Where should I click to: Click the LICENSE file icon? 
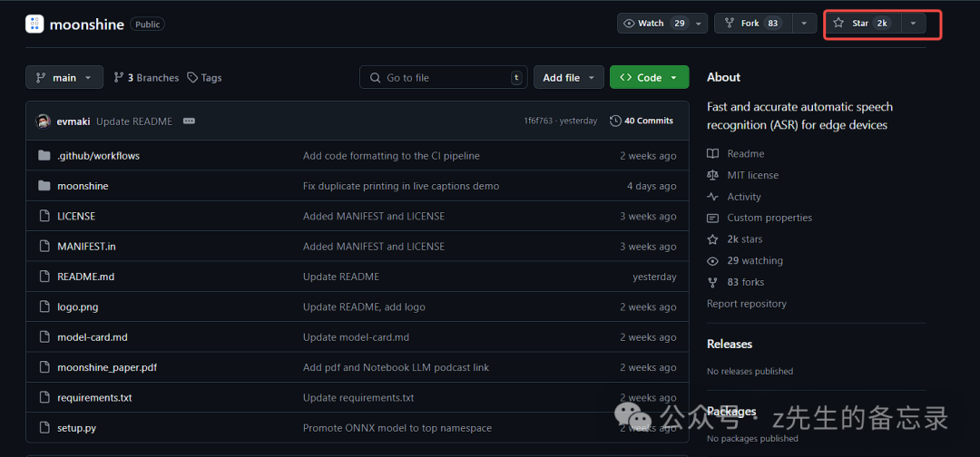[x=44, y=216]
